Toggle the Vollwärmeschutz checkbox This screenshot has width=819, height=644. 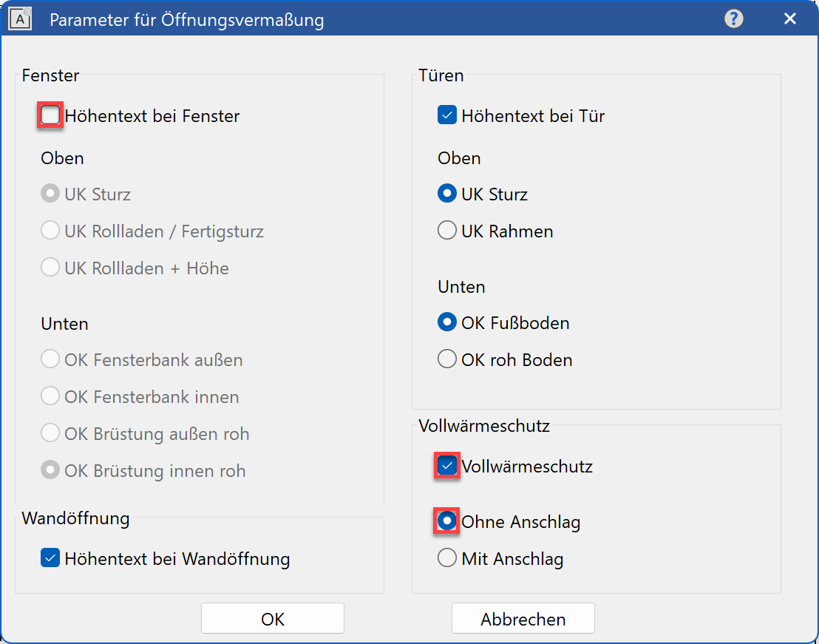click(447, 467)
